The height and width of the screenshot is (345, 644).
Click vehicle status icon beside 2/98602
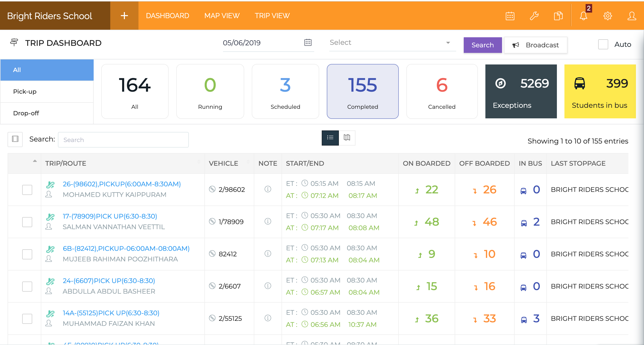click(212, 189)
